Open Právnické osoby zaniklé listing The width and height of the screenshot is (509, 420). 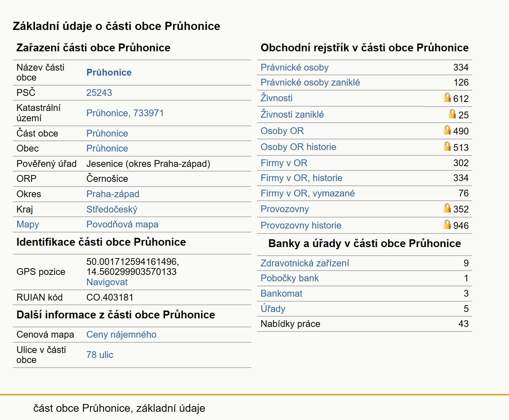coord(310,82)
